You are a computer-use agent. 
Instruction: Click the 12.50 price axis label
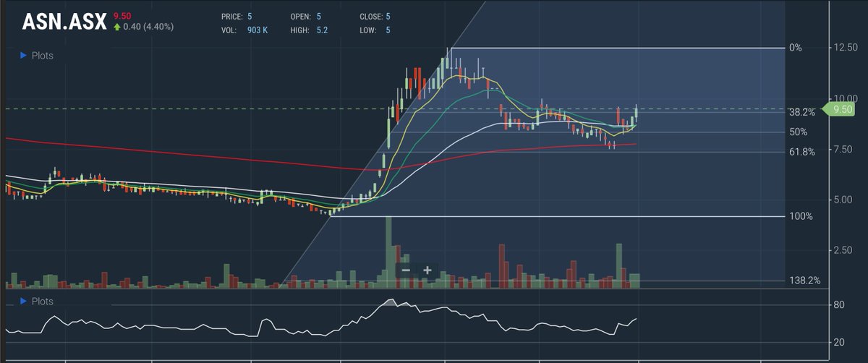point(846,48)
